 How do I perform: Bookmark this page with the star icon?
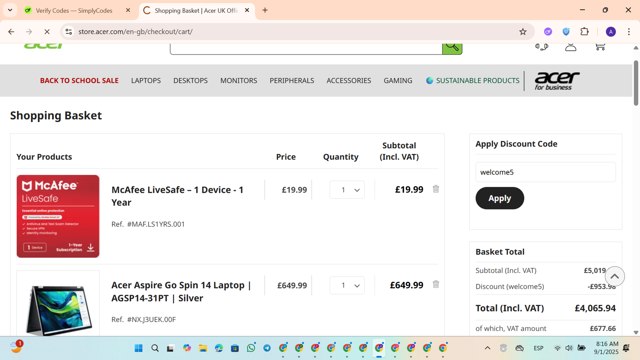(x=522, y=32)
